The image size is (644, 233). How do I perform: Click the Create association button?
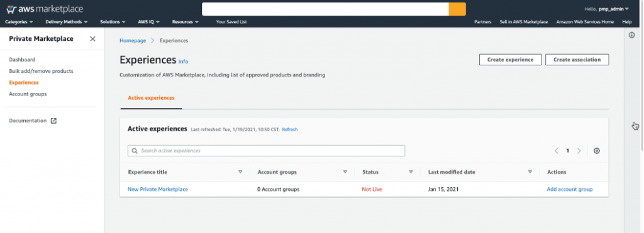tap(577, 60)
